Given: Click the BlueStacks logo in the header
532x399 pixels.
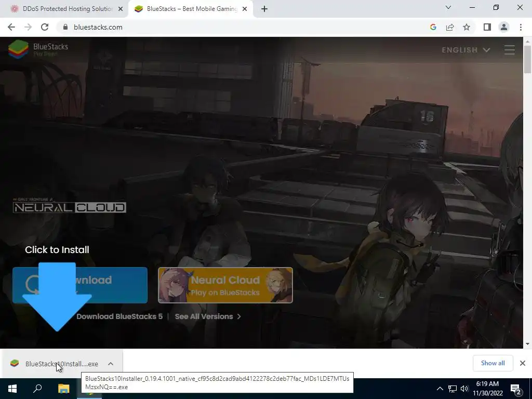Looking at the screenshot, I should 38,49.
